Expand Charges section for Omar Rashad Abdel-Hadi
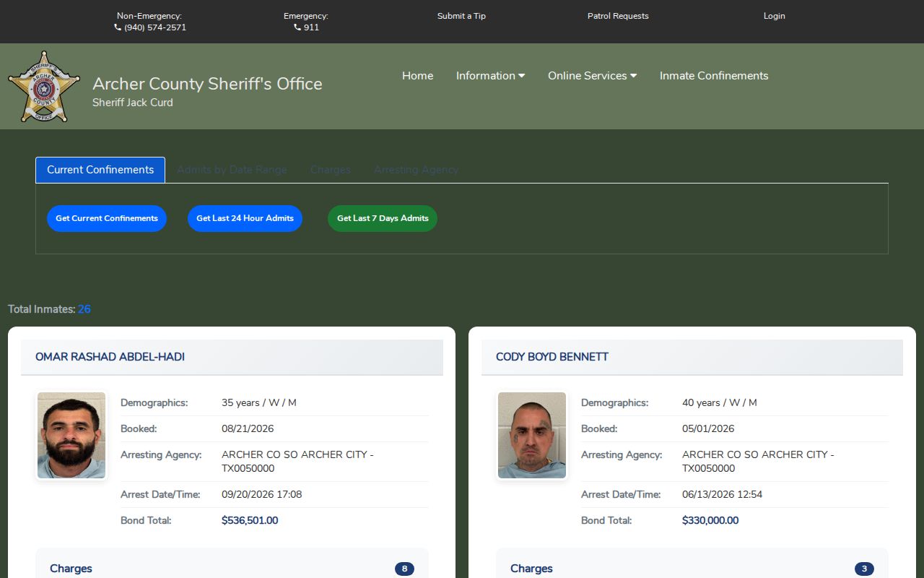924x578 pixels. [232, 569]
